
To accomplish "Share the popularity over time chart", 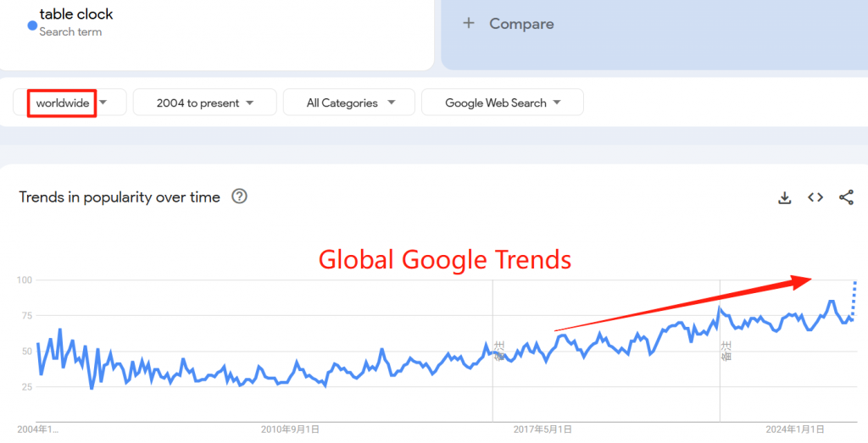I will [x=846, y=197].
